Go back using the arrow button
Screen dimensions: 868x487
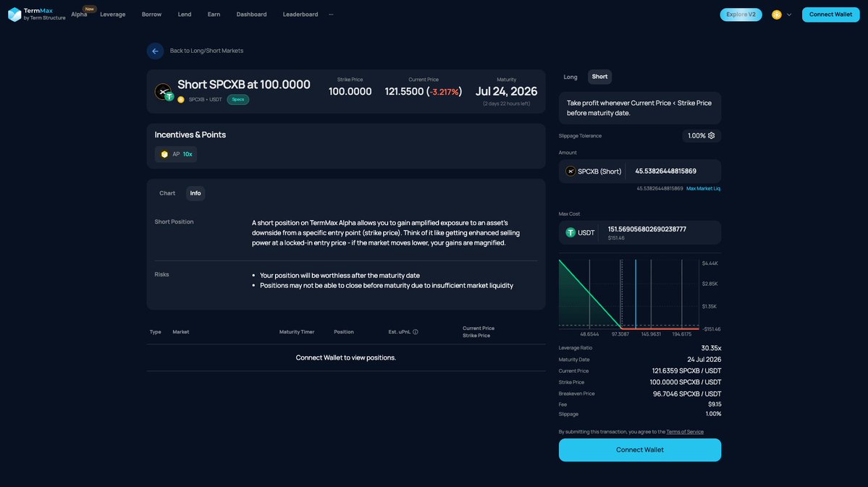(x=155, y=51)
